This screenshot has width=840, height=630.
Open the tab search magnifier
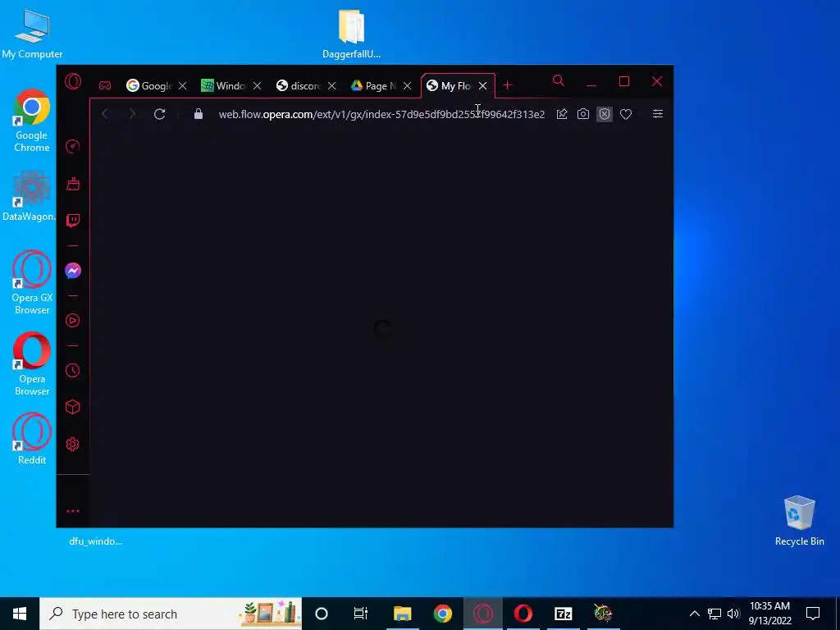coord(558,81)
